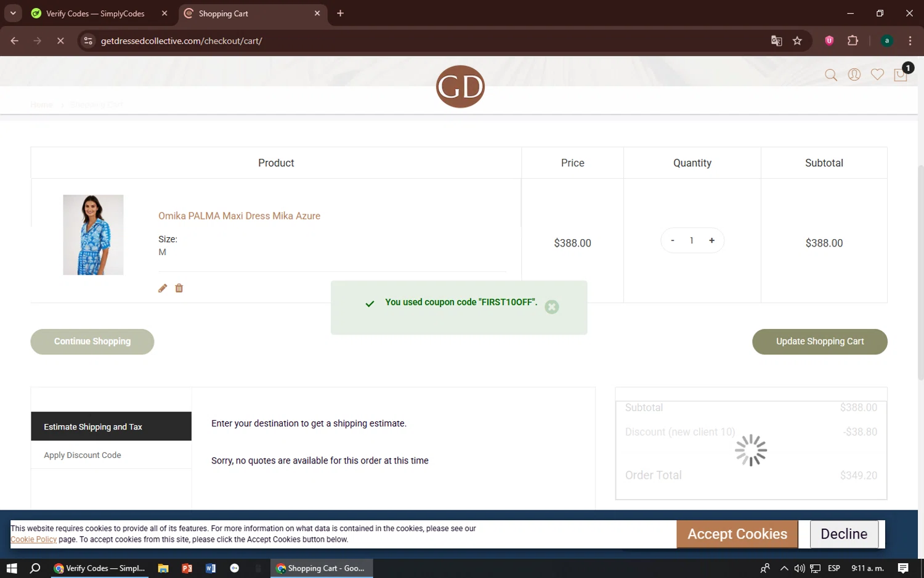Viewport: 924px width, 578px height.
Task: Close the Shopping Cart browser tab
Action: tap(317, 14)
